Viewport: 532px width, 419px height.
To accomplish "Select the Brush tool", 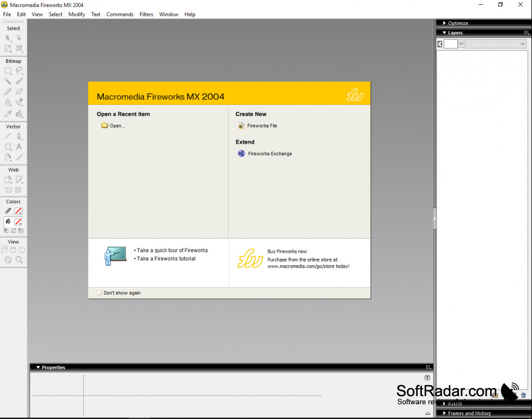I will 19,81.
